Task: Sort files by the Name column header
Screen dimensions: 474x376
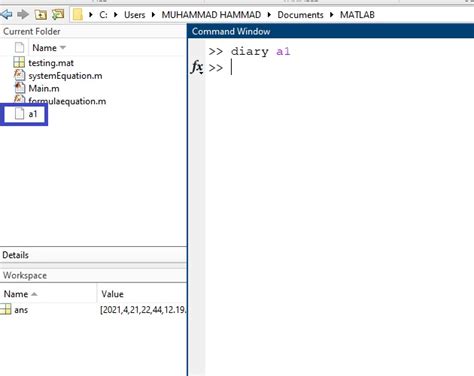Action: 49,48
